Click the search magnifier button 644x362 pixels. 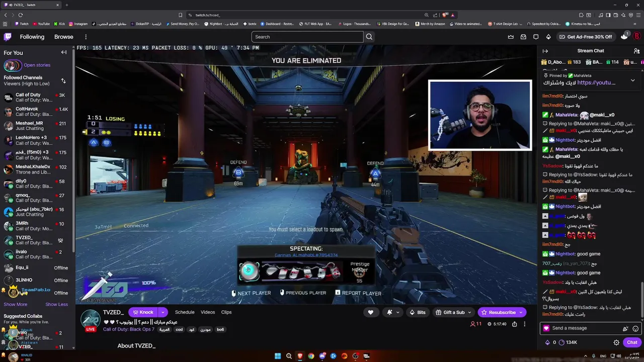369,37
